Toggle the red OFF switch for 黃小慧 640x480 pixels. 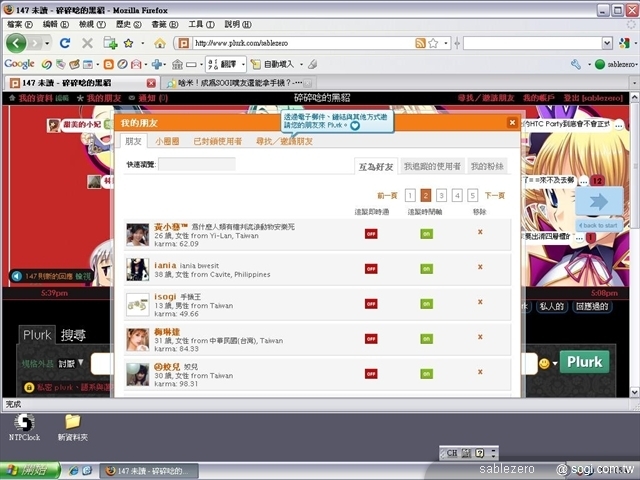click(371, 233)
